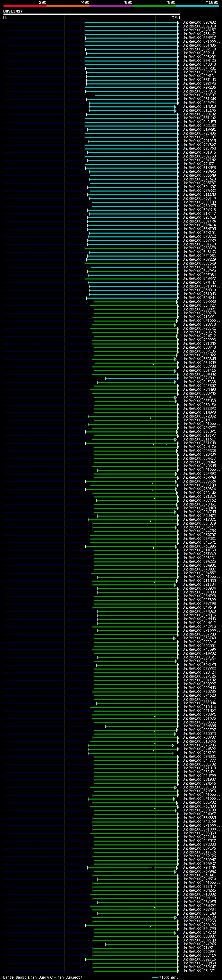The image size is (222, 980).
Task: Click the UniRef100_O23782 label
Action: 199,114
